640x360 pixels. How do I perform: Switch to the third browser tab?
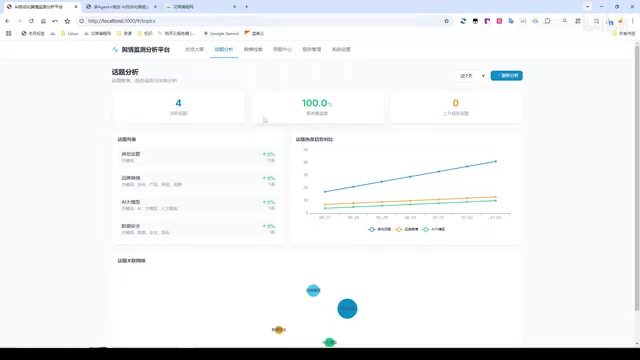point(200,7)
